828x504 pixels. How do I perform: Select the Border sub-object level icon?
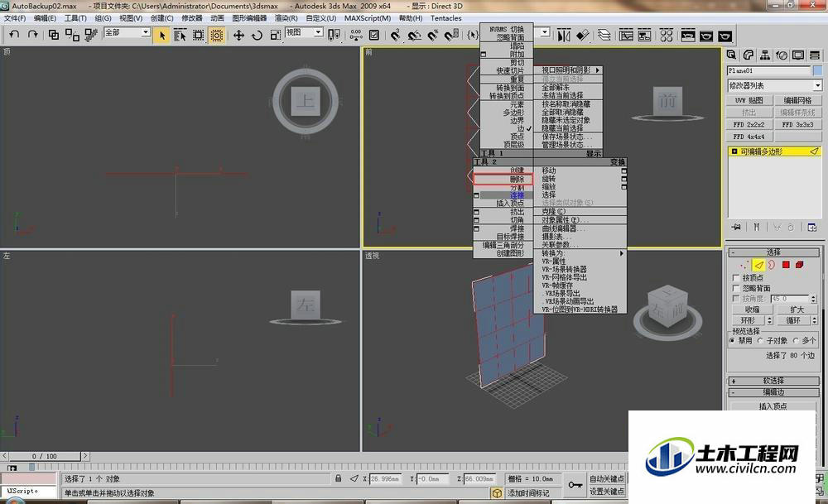772,265
